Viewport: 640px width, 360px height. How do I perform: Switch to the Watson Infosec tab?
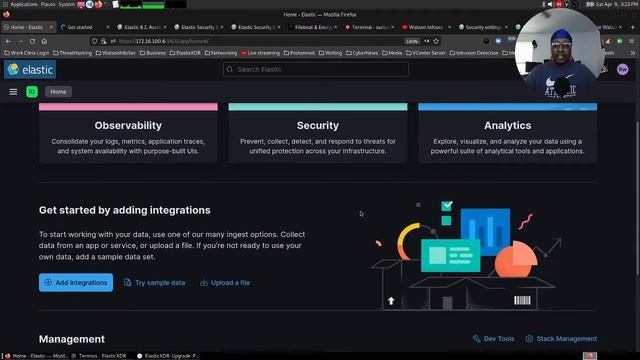[426, 27]
